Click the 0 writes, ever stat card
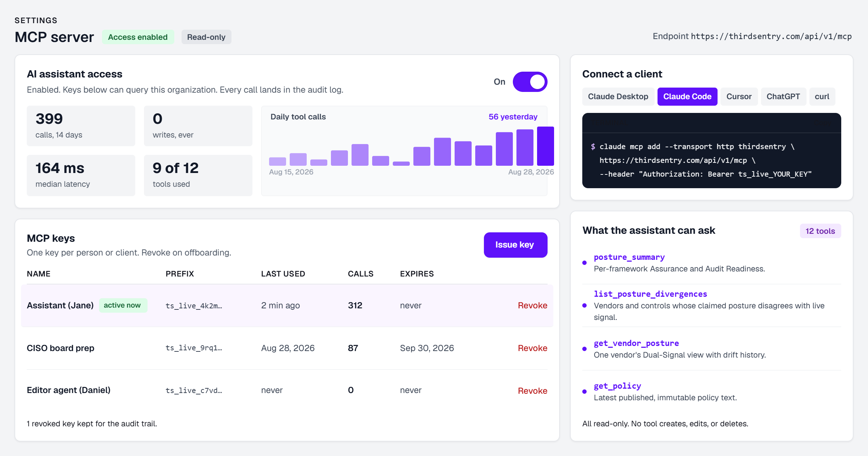 198,126
